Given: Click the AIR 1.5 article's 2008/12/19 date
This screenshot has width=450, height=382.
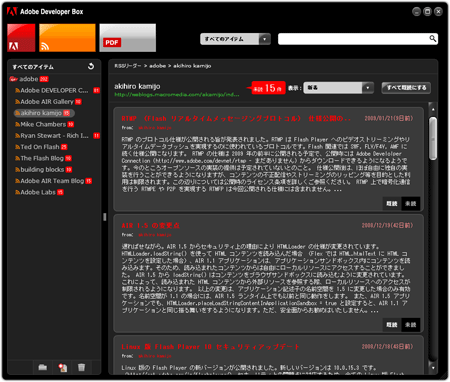Looking at the screenshot, I should [x=387, y=226].
